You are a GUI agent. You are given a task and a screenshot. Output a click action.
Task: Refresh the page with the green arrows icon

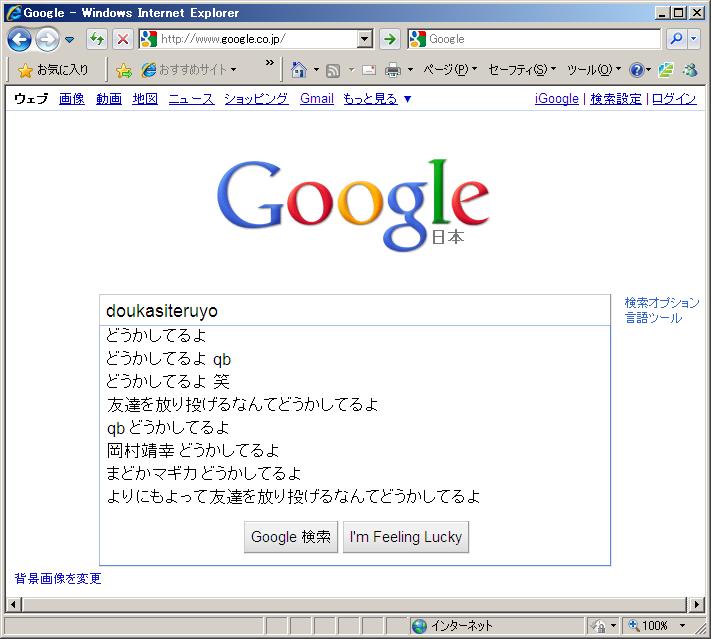tap(97, 39)
